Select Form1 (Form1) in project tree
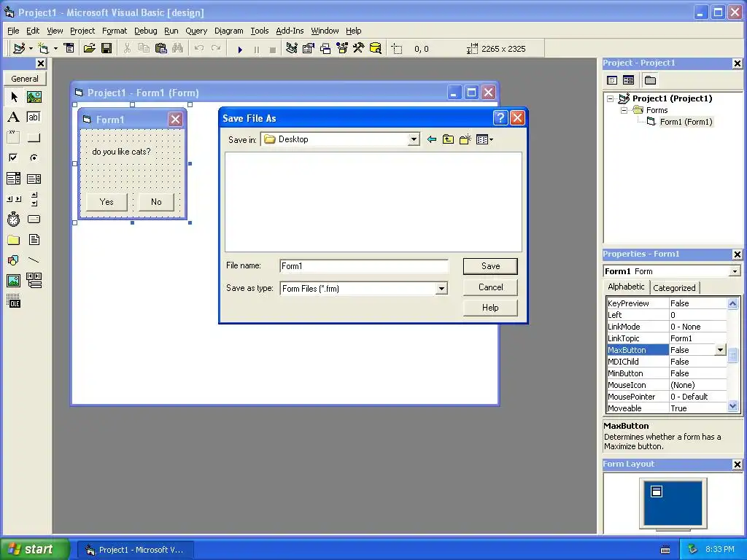Viewport: 747px width, 560px height. pyautogui.click(x=686, y=122)
